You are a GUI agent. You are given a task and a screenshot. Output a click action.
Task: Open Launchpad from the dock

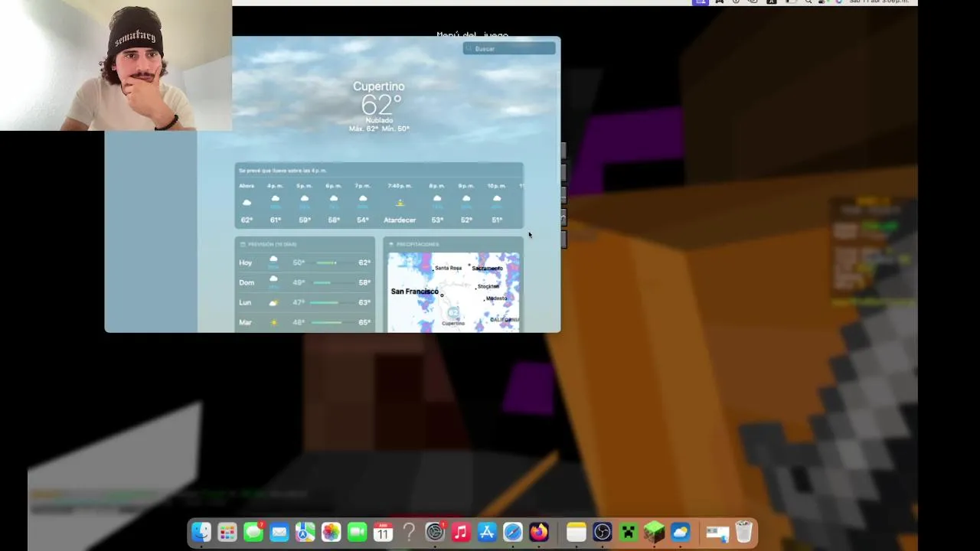(227, 532)
